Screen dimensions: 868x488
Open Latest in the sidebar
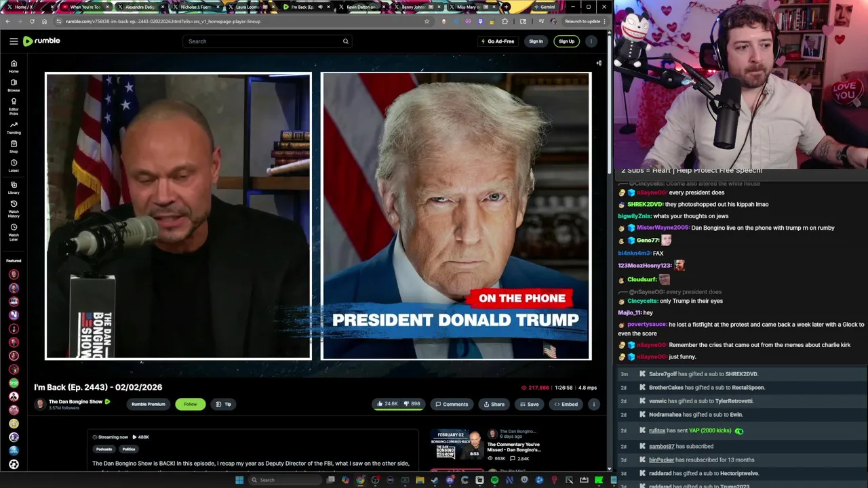tap(14, 166)
